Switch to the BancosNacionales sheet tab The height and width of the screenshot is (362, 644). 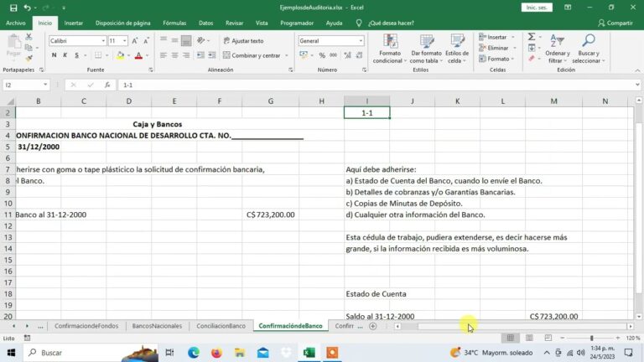pos(157,326)
